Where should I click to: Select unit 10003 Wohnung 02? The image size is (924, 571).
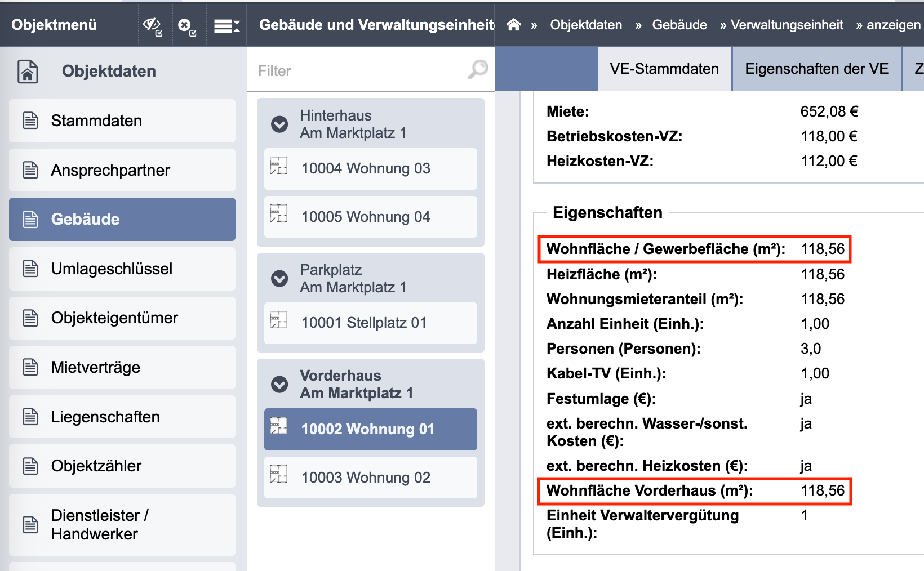point(371,478)
